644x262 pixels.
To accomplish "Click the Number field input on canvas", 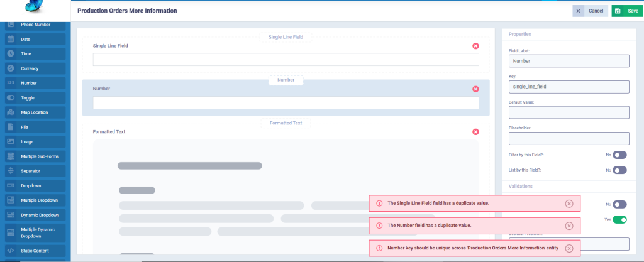I will (286, 102).
